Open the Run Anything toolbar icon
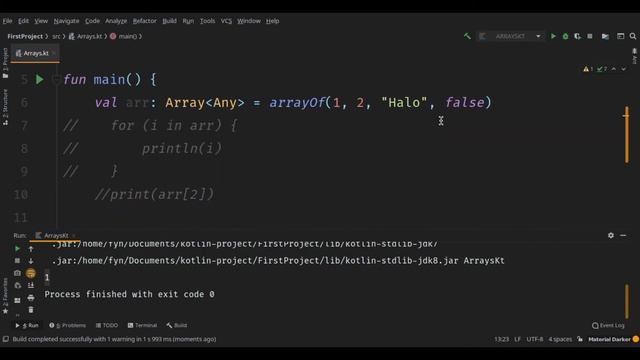This screenshot has width=640, height=360. [620, 36]
